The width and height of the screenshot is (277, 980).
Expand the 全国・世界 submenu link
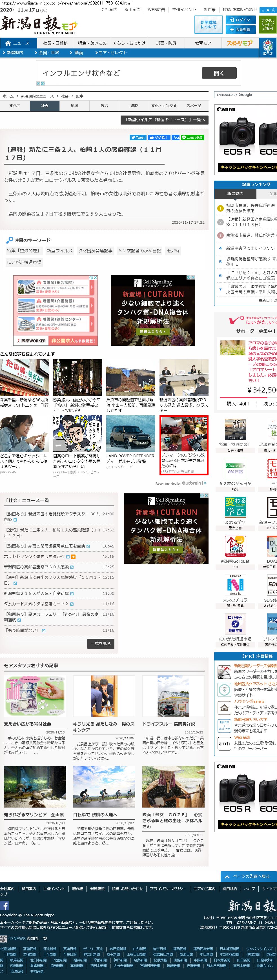click(47, 53)
